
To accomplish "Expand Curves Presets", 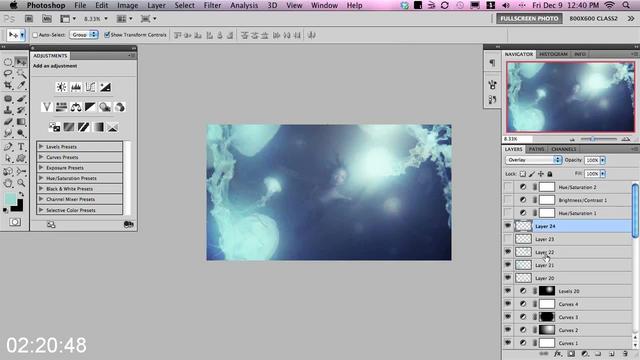I will point(41,157).
